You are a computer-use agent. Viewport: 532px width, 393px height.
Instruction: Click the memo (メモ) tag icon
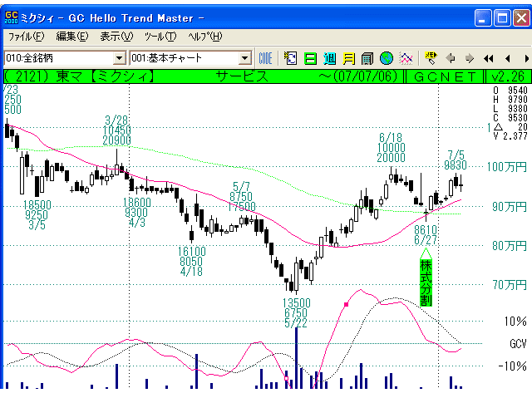(431, 58)
